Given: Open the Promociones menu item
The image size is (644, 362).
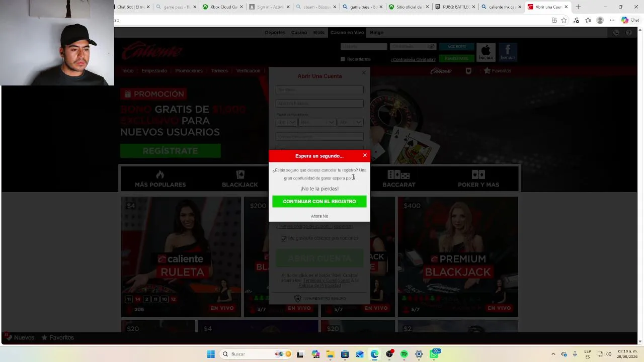Looking at the screenshot, I should point(189,71).
